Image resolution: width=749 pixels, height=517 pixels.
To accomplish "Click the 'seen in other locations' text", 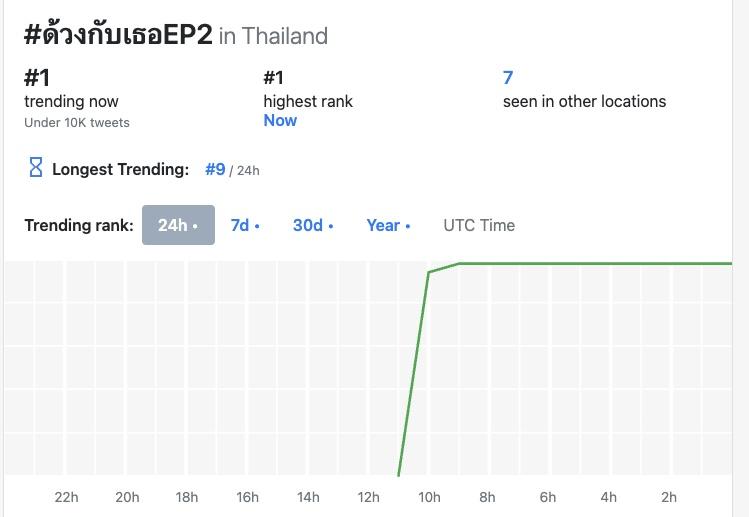I will 584,101.
